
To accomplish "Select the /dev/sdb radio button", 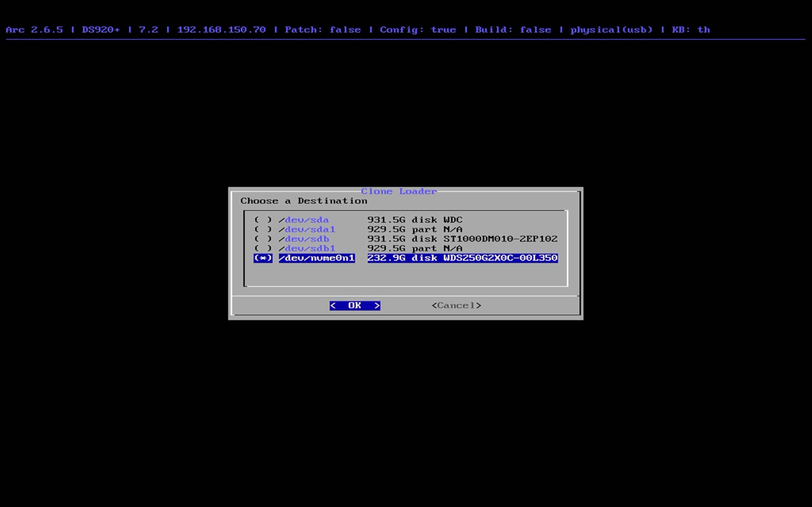I will (x=263, y=239).
